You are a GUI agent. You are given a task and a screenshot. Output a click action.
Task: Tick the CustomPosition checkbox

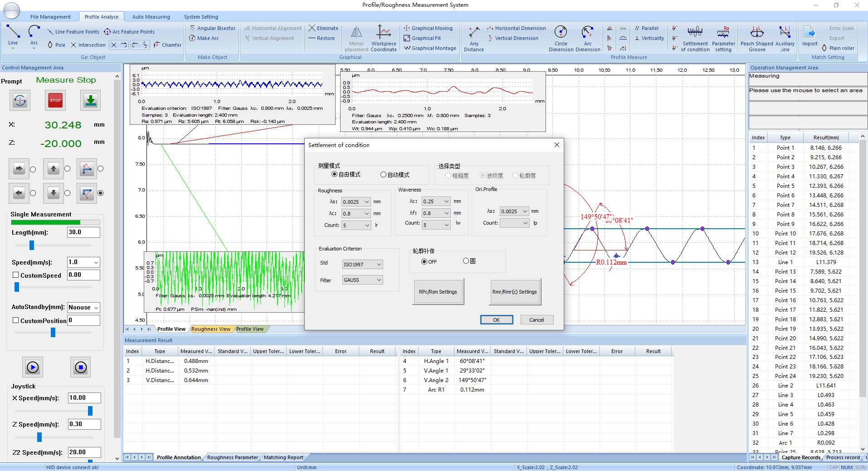pyautogui.click(x=16, y=320)
